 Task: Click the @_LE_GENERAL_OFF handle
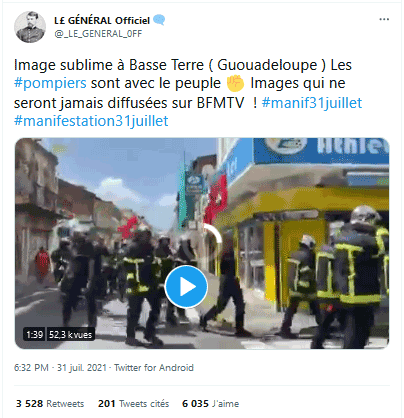coord(98,34)
